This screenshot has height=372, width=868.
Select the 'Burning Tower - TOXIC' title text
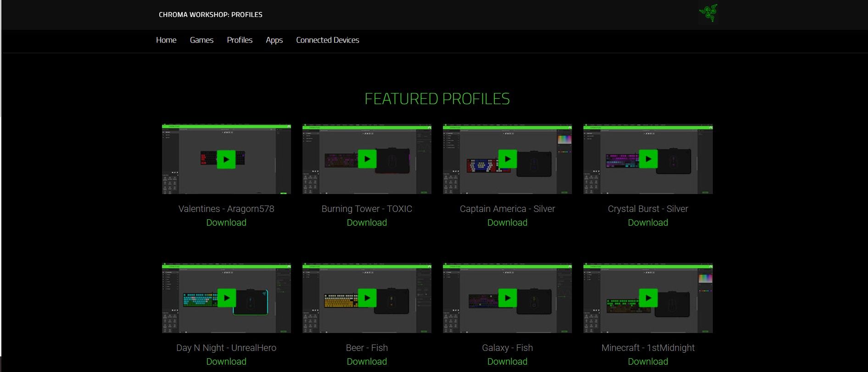[x=367, y=209]
